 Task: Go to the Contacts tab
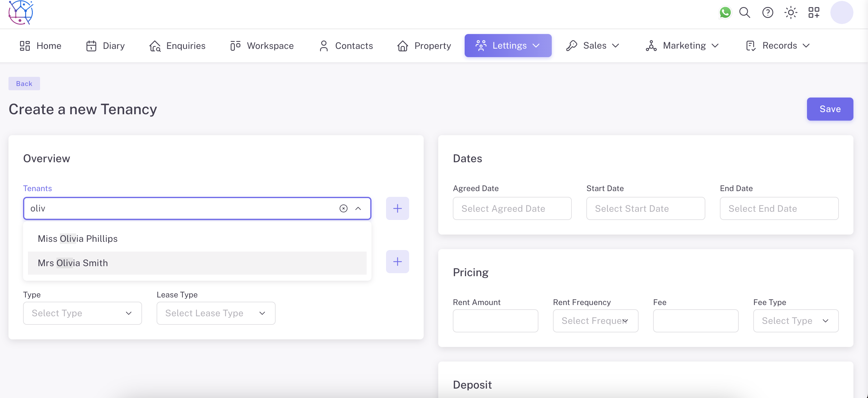[346, 46]
